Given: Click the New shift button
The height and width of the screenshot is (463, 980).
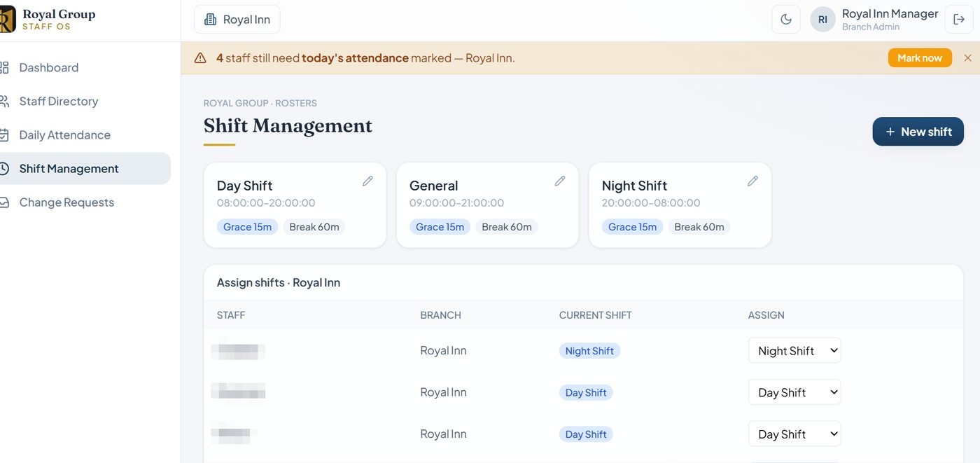Looking at the screenshot, I should point(918,132).
